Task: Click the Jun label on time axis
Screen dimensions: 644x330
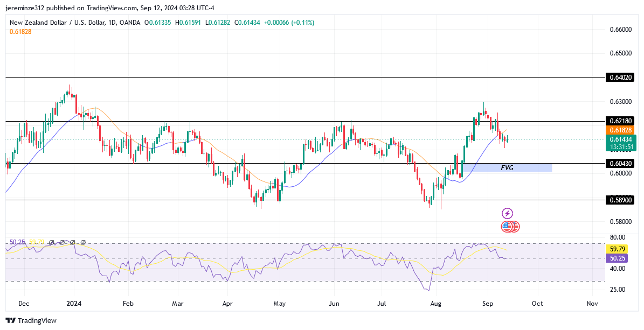Action: [334, 304]
